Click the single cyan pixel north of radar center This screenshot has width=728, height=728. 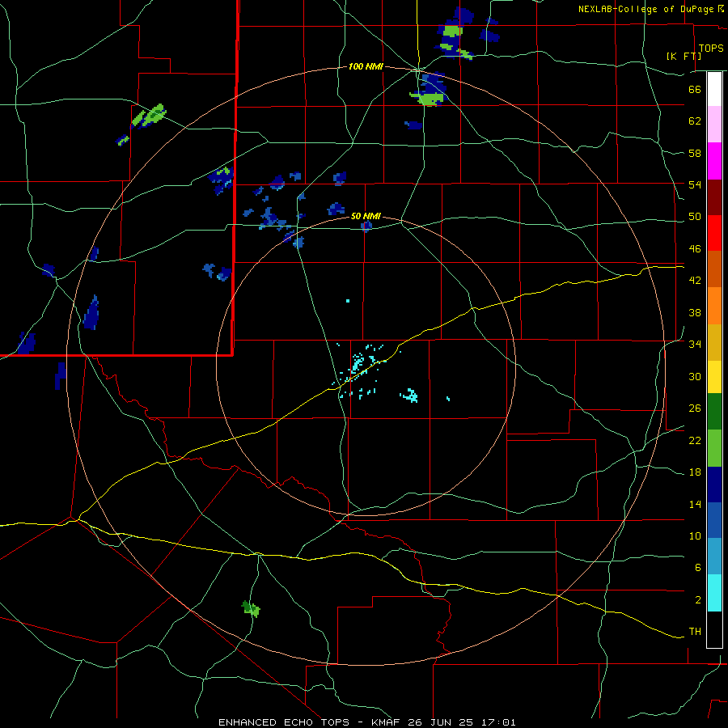(348, 301)
